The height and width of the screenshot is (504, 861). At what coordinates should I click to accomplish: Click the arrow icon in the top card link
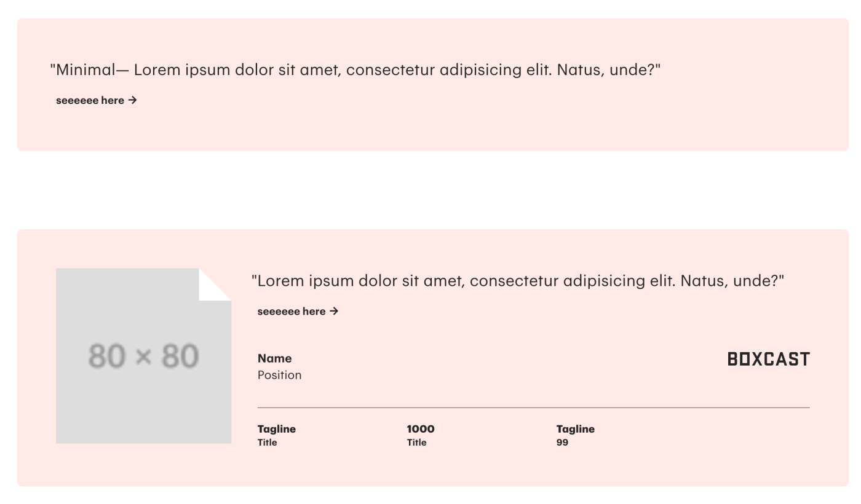point(132,100)
